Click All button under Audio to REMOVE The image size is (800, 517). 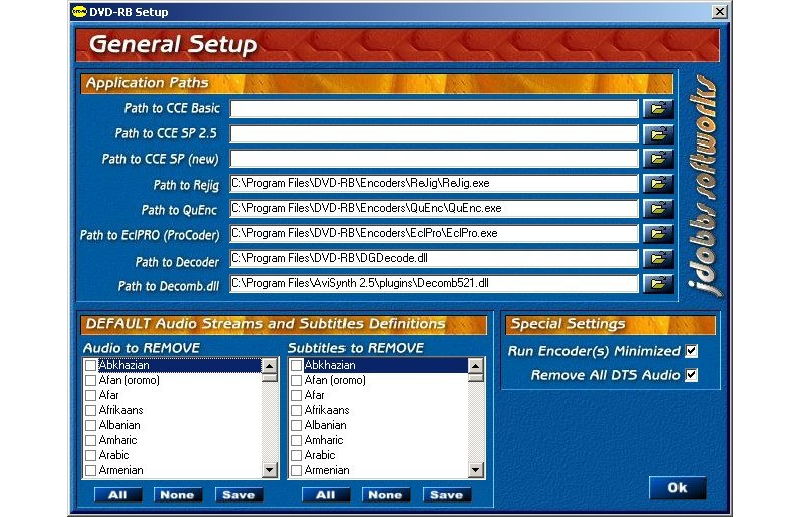coord(118,495)
